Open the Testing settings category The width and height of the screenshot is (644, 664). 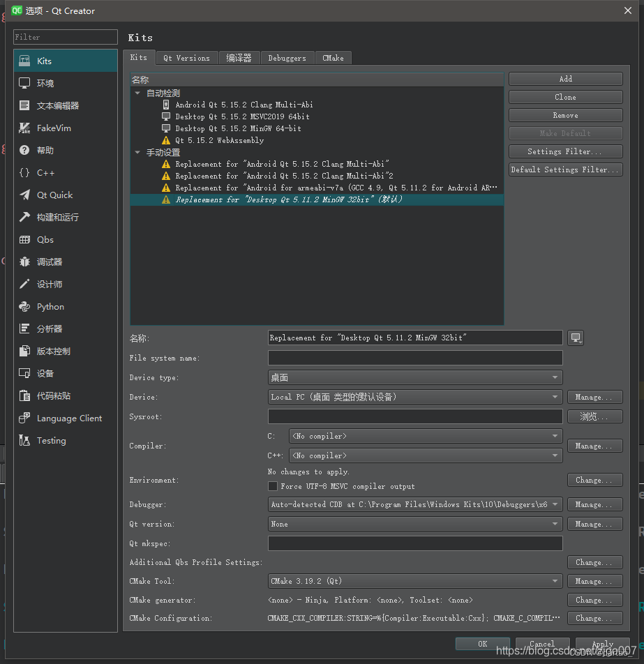click(x=66, y=440)
